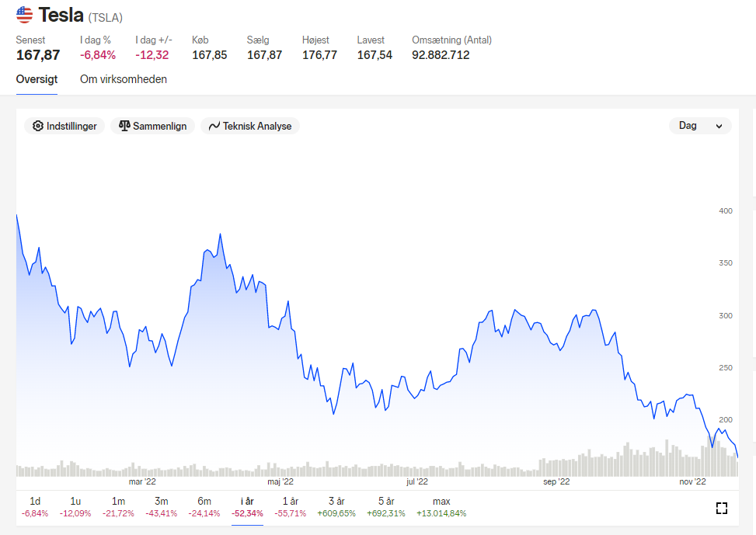Select the 1u time range
Image resolution: width=756 pixels, height=535 pixels.
pyautogui.click(x=75, y=507)
